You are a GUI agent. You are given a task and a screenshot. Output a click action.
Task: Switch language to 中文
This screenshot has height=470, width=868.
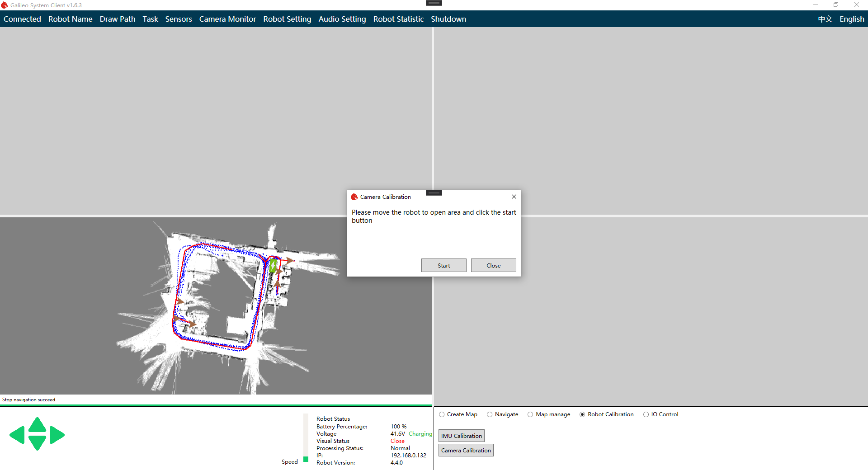(x=825, y=19)
